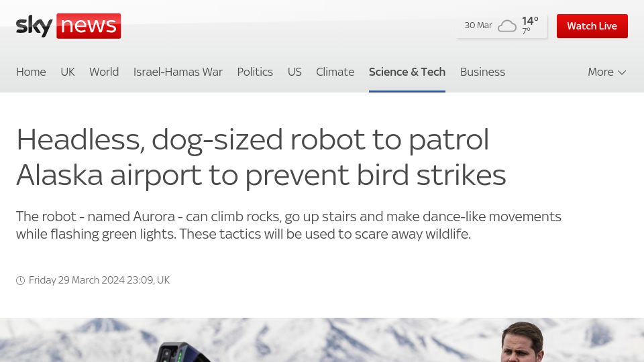Image resolution: width=644 pixels, height=362 pixels.
Task: Click the headline about headless dog-sized robot
Action: pos(261,157)
